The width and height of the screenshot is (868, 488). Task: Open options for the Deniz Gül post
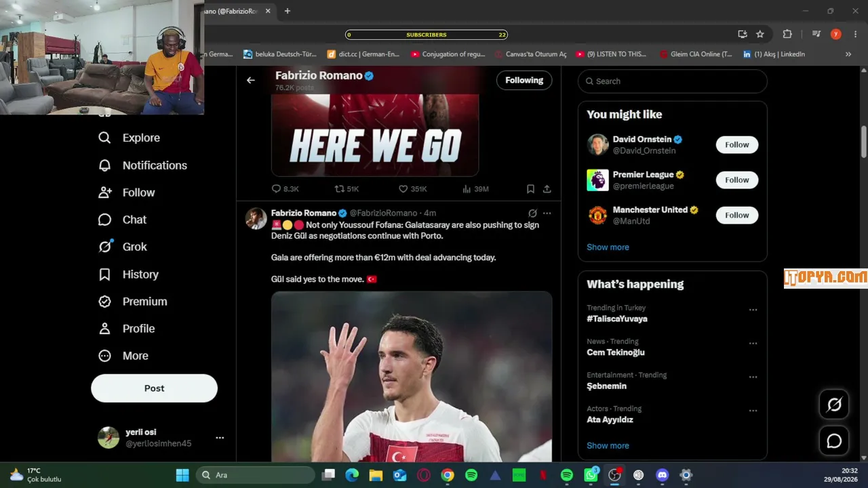click(x=547, y=213)
